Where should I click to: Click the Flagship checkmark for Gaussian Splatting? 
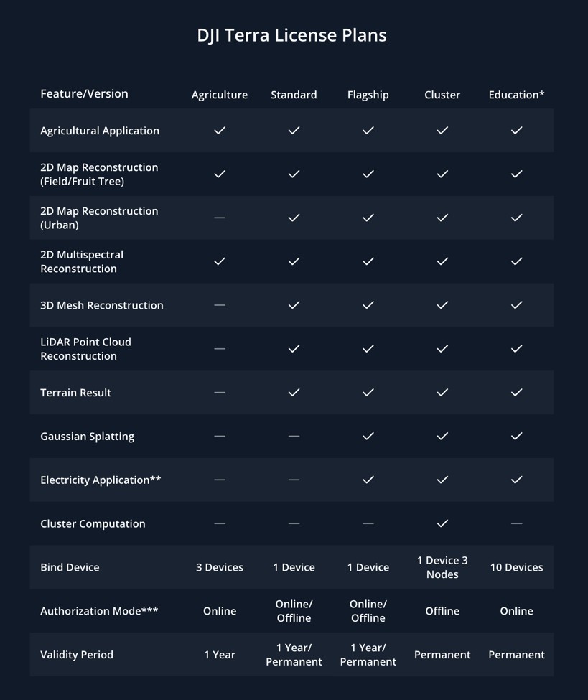(368, 436)
